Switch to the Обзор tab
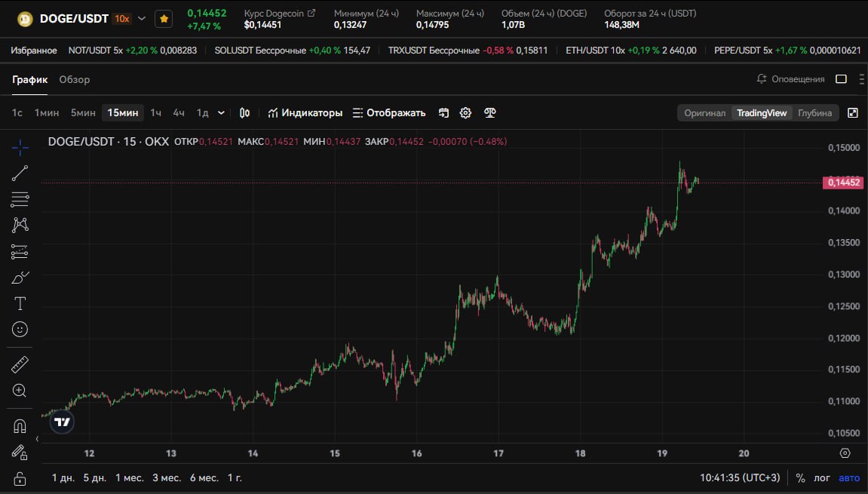The image size is (868, 494). [x=74, y=80]
